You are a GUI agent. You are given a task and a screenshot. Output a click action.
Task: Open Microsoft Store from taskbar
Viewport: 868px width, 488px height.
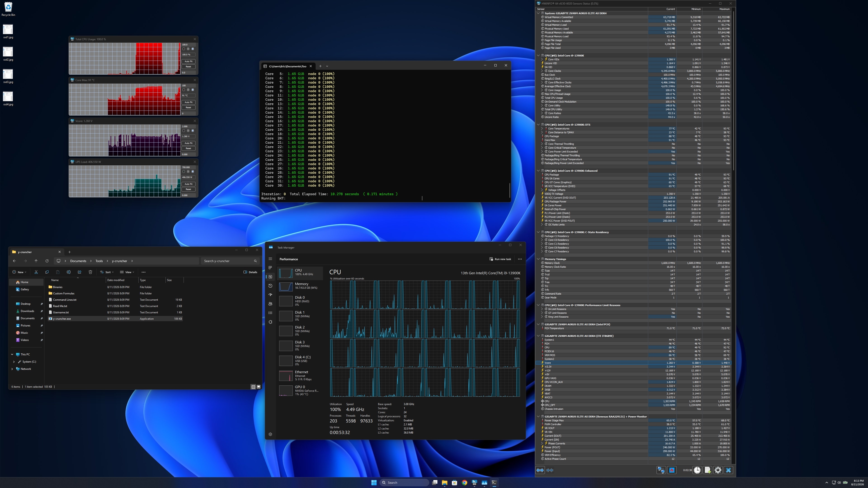455,483
